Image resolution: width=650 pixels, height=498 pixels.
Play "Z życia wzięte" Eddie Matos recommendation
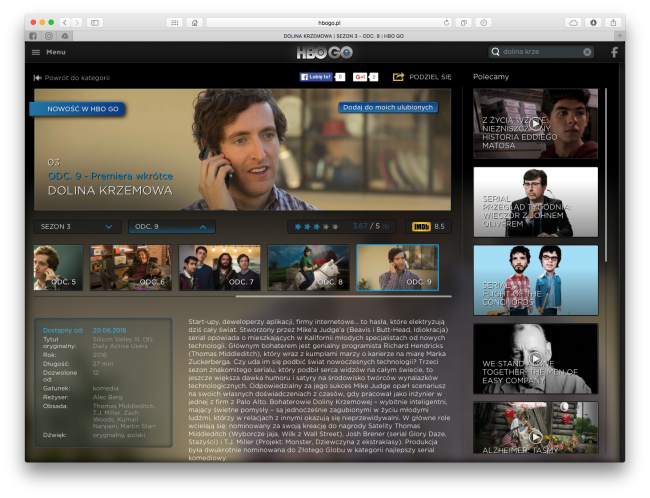point(536,123)
